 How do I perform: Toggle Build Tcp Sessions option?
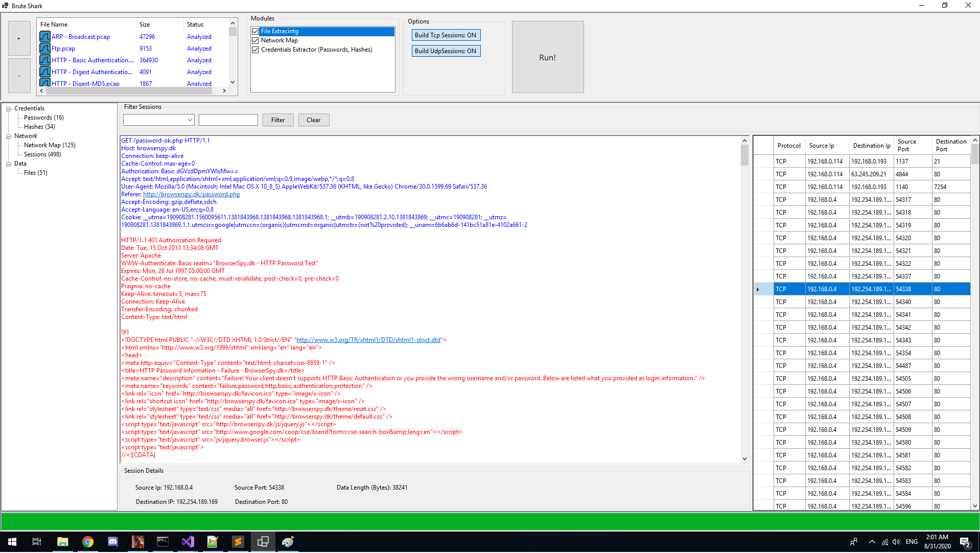point(446,35)
